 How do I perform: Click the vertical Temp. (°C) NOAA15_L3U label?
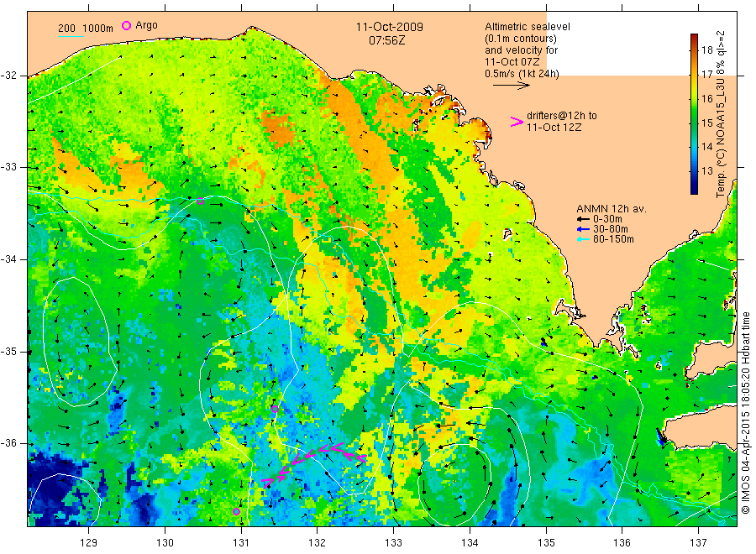pyautogui.click(x=721, y=114)
